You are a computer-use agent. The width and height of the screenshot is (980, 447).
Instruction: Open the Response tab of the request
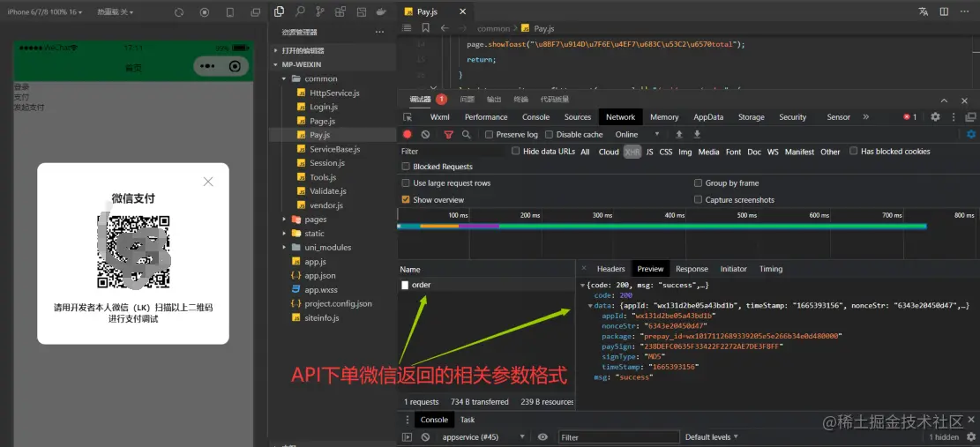click(692, 268)
